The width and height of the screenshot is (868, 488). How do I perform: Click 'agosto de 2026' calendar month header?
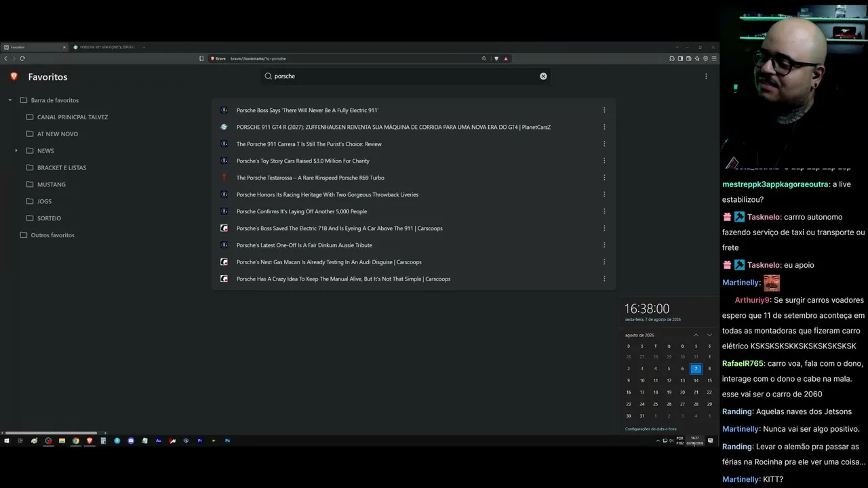(x=639, y=335)
